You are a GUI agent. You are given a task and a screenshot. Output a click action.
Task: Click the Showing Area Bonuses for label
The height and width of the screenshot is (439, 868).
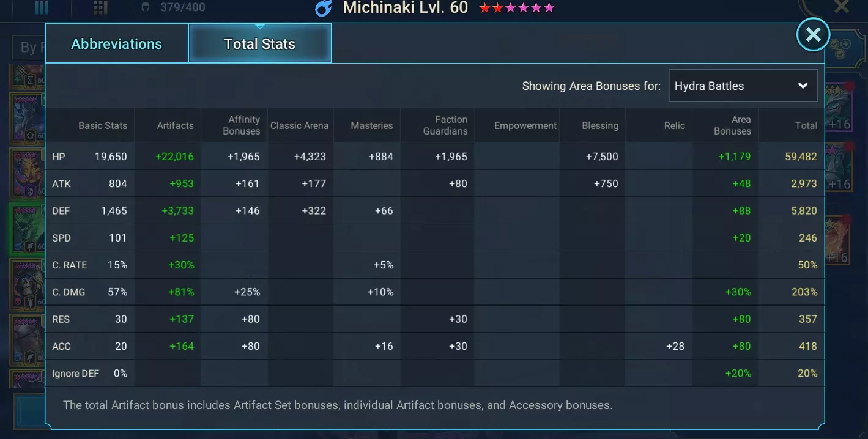591,86
